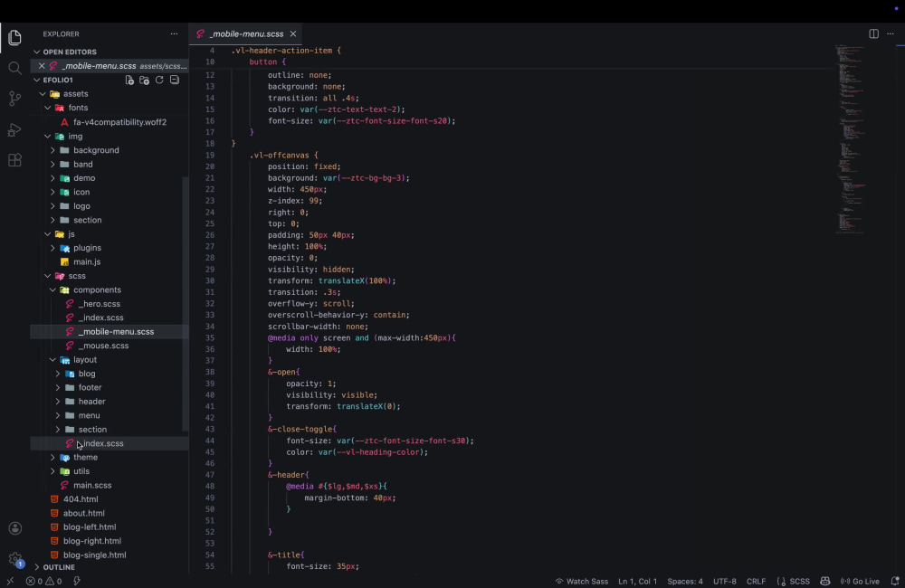Click the Explorer sidebar scrollbar
Screen dimensions: 905x588
coord(186,303)
